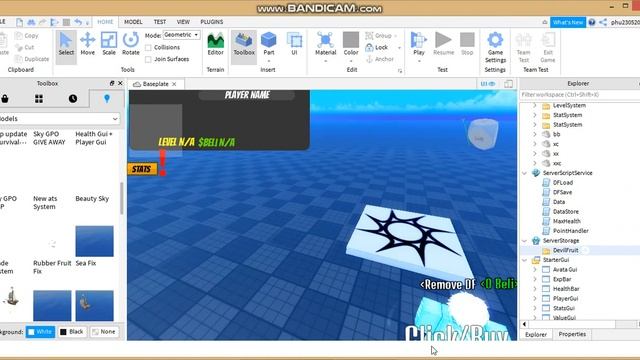Insert a new Part

click(x=269, y=45)
